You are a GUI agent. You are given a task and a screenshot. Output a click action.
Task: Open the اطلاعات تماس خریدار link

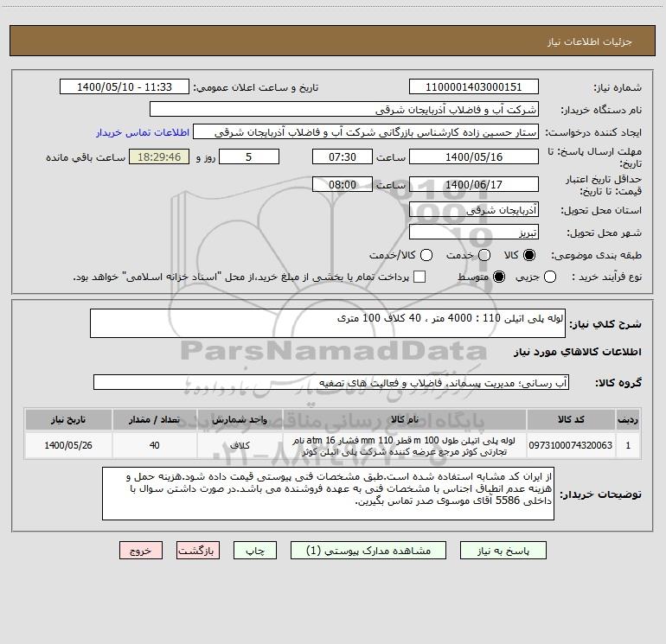143,132
